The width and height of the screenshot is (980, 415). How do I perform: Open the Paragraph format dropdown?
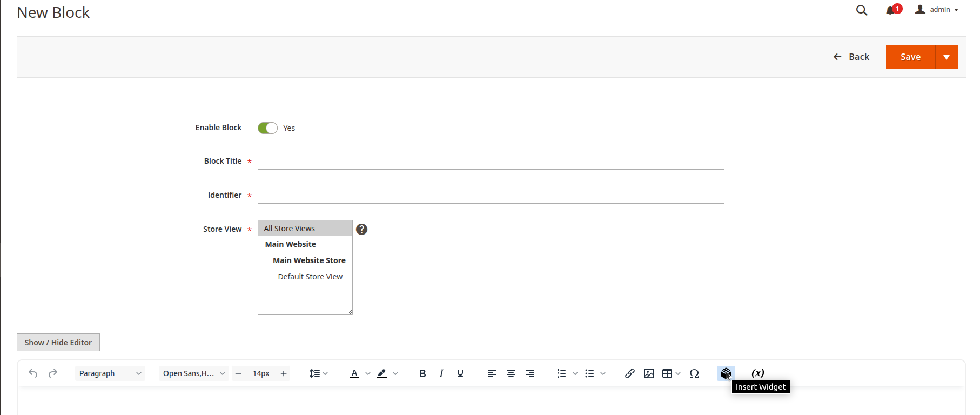coord(110,373)
